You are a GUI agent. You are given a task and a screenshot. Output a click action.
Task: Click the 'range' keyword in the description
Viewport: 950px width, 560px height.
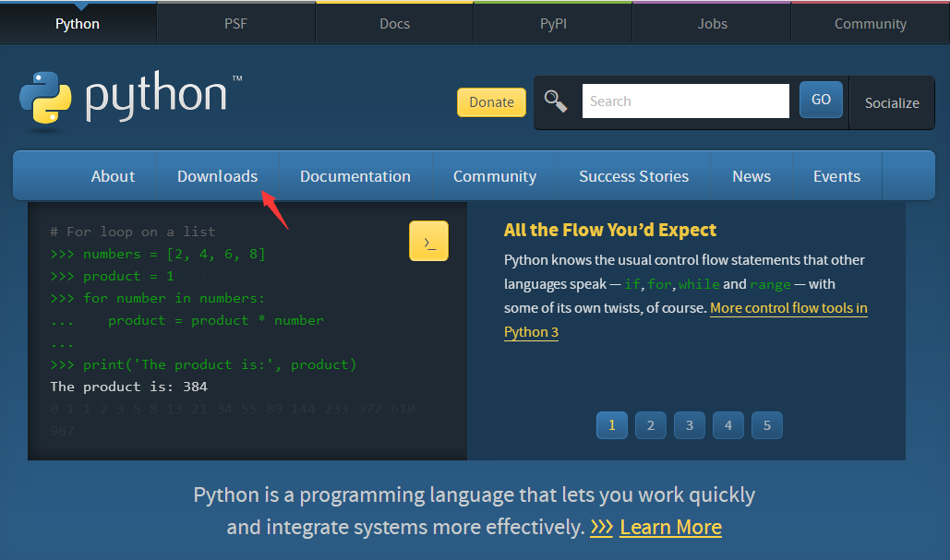pos(770,284)
